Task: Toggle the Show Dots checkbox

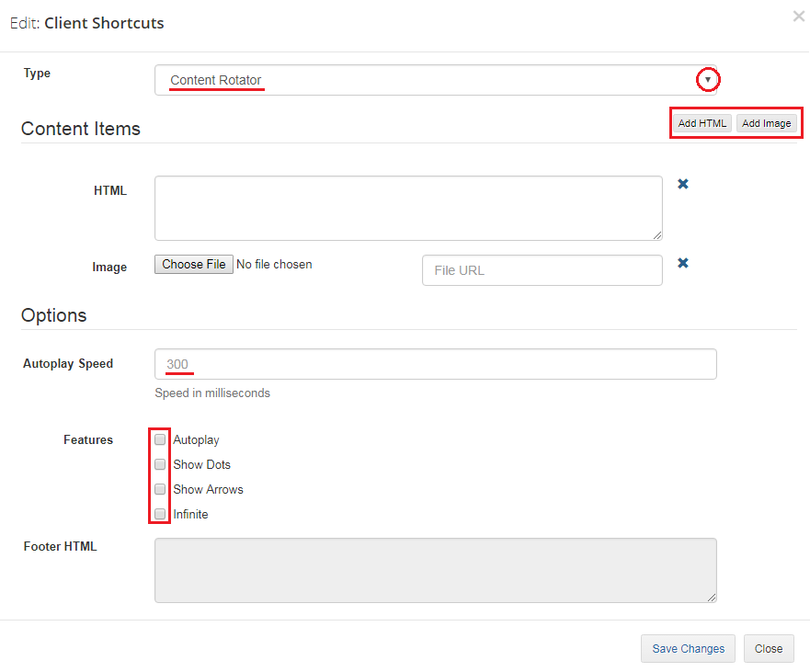Action: coord(160,464)
